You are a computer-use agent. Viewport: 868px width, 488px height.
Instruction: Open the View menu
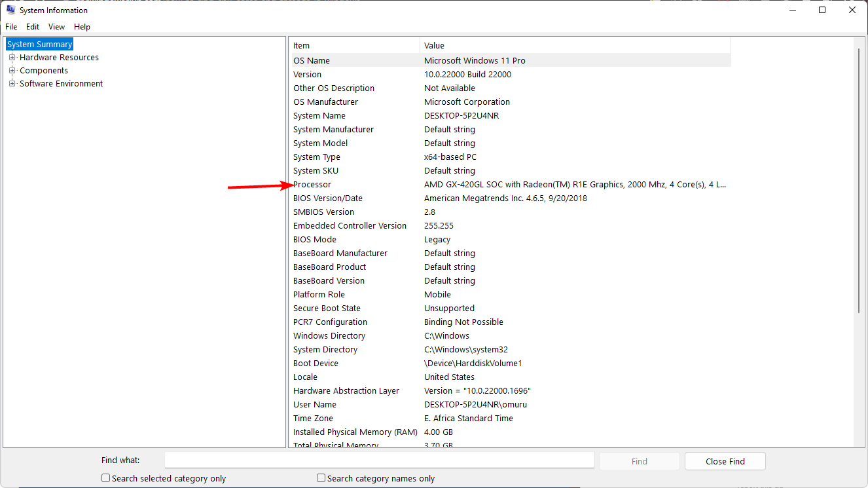(56, 26)
